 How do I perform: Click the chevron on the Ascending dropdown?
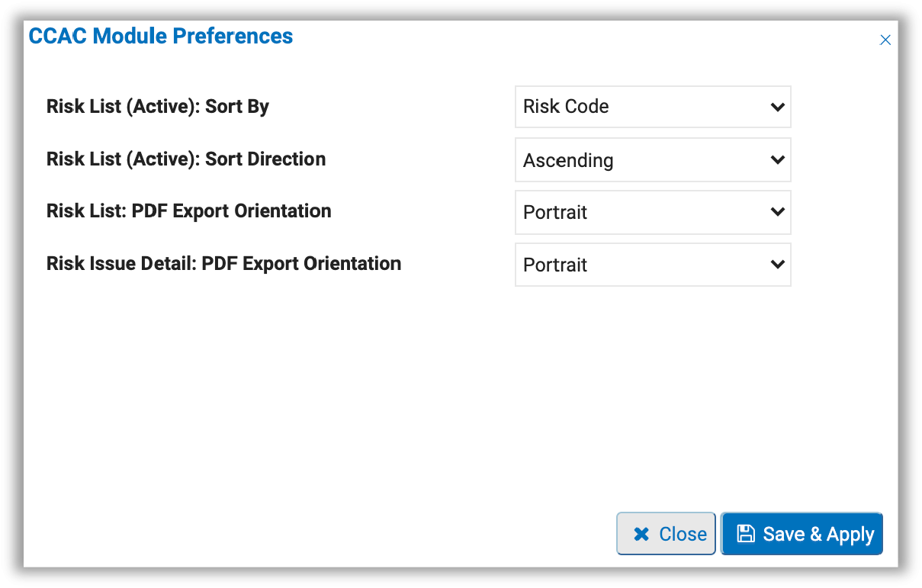tap(778, 159)
